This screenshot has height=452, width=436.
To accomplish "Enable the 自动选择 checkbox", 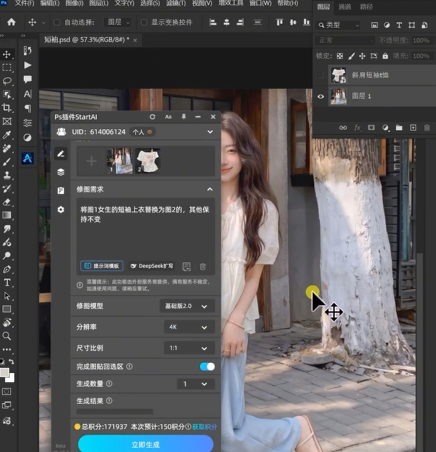I will (57, 22).
